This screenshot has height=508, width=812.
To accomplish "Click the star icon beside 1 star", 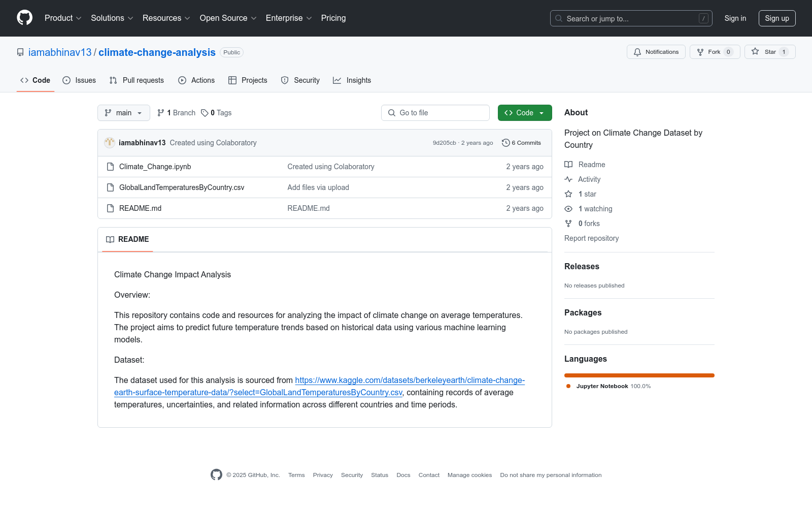I will pos(568,194).
